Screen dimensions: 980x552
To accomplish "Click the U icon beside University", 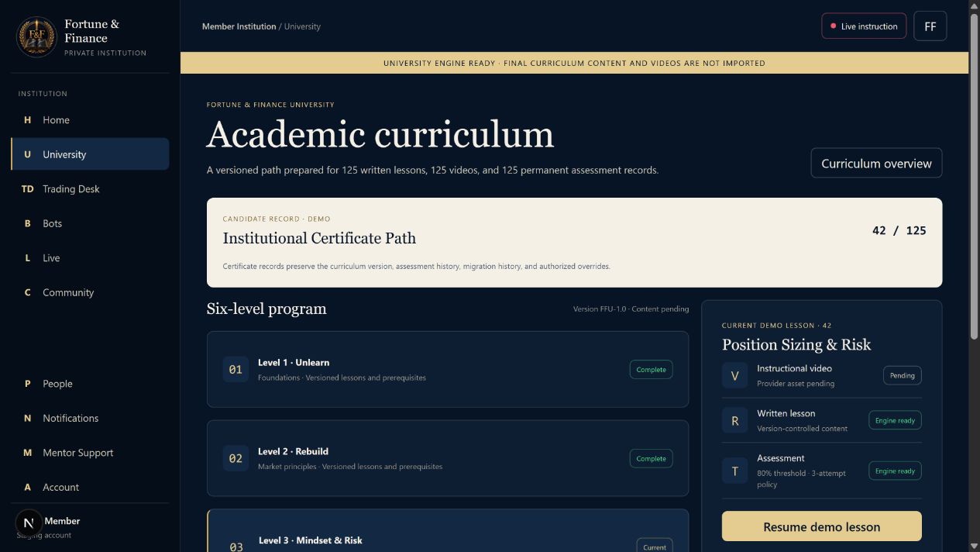I will click(x=28, y=154).
